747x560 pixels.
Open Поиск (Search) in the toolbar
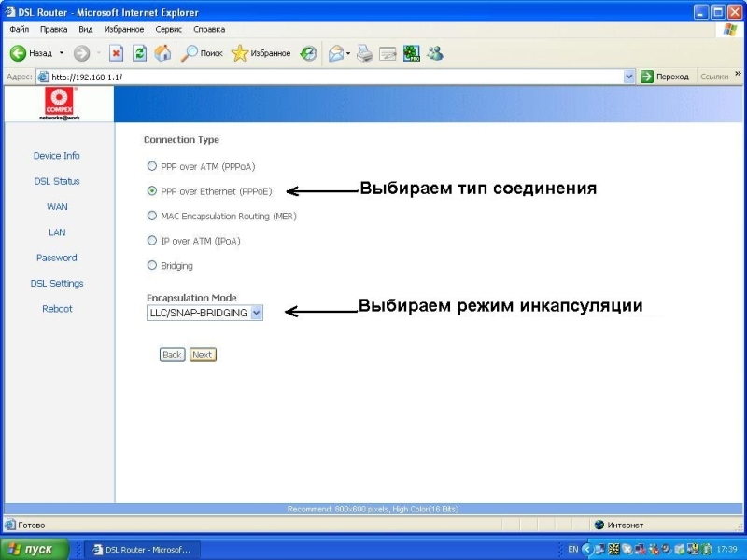tap(202, 53)
